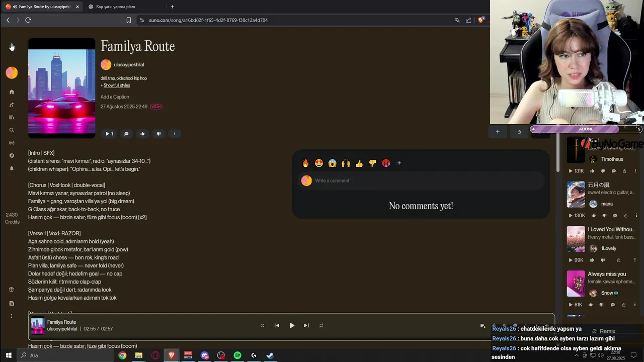
Task: Open the Radio broadcast sidebar icon
Action: 12,143
